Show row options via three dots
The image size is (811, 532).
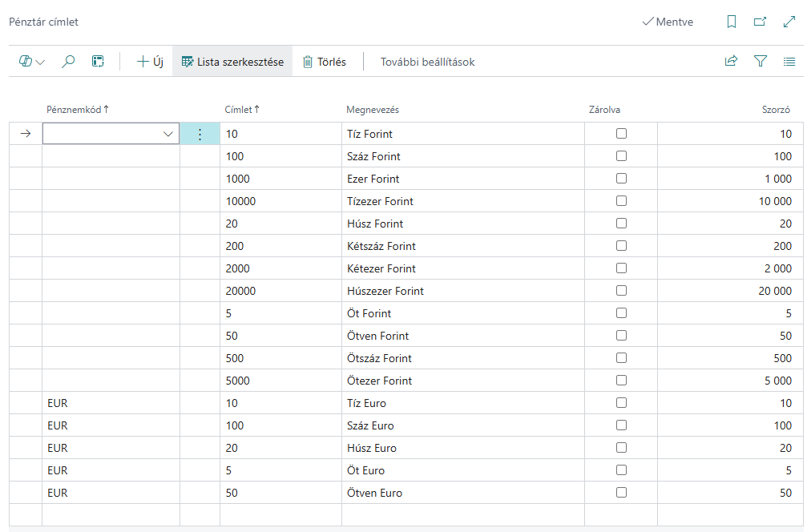click(200, 134)
